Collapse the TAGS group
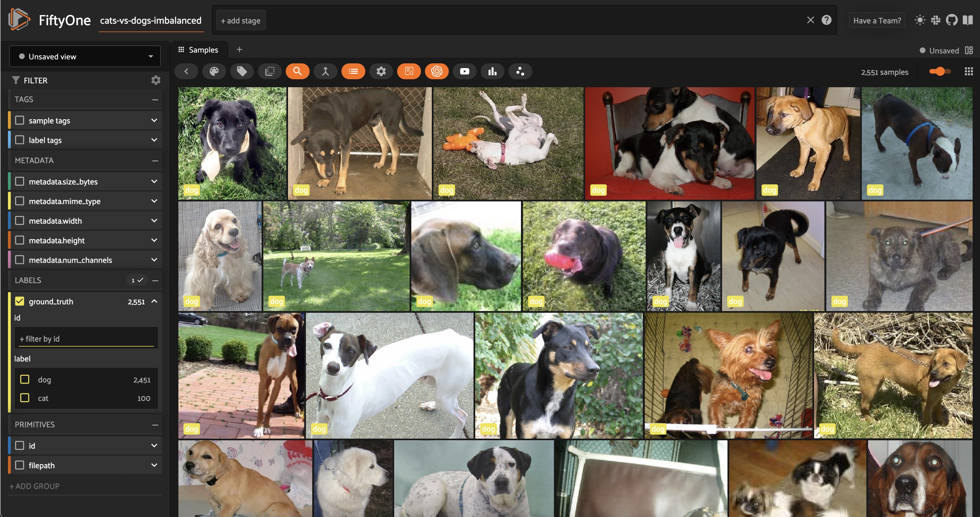This screenshot has width=980, height=517. (155, 100)
